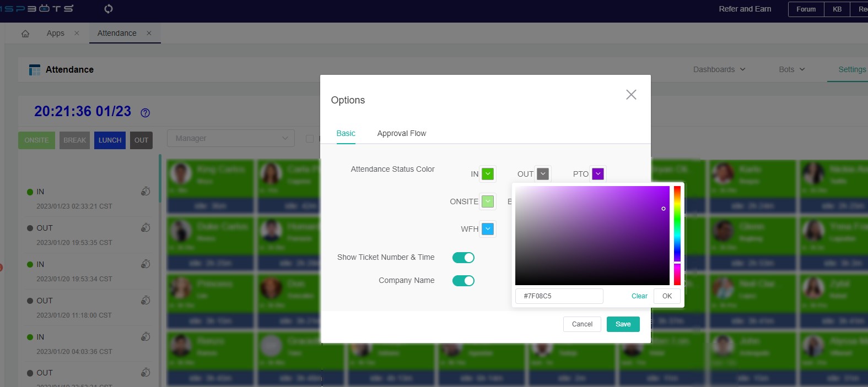868x387 pixels.
Task: Toggle the Company Name switch
Action: tap(463, 281)
